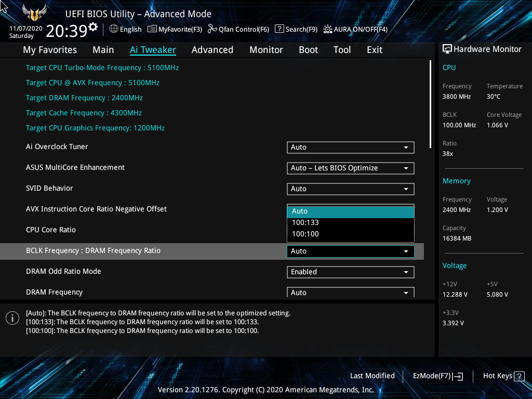Expand the DRAM Frequency dropdown

click(x=351, y=292)
